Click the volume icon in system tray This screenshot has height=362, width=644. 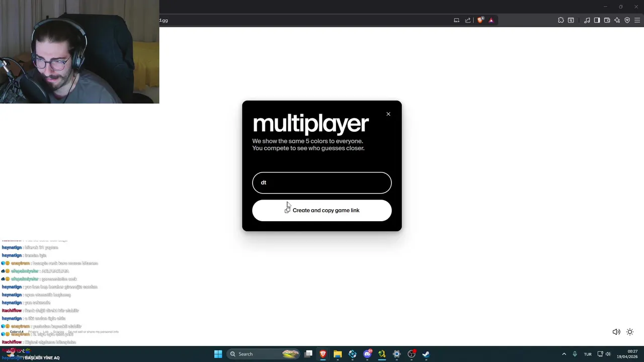tap(608, 354)
